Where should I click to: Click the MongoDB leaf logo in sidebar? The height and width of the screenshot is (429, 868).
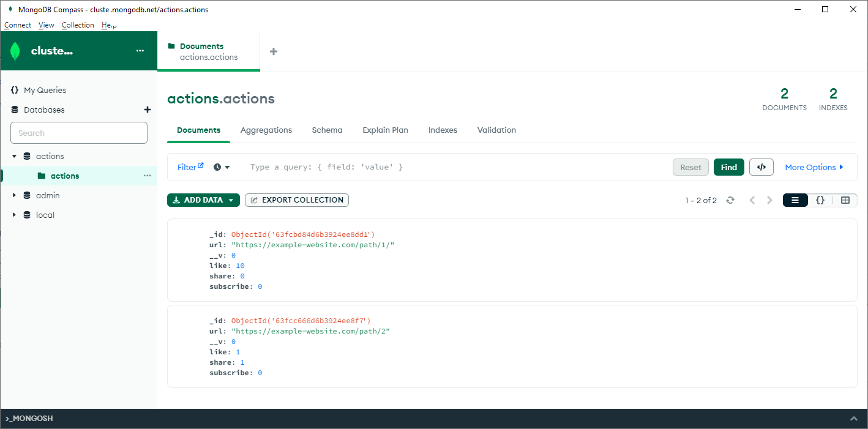pyautogui.click(x=14, y=51)
